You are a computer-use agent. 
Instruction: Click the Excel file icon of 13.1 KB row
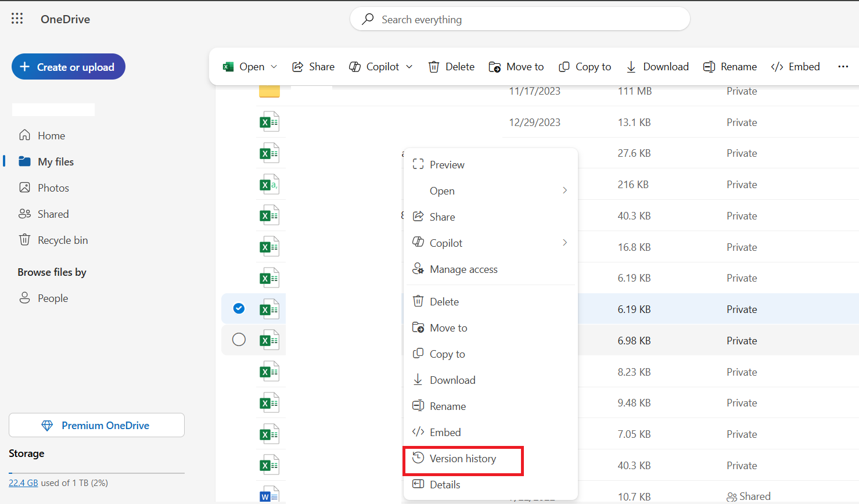[x=269, y=122]
